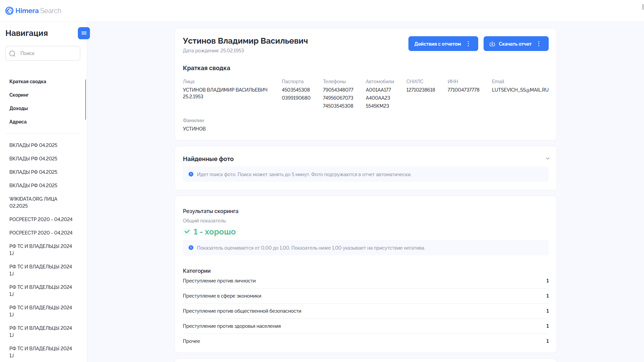
Task: Click the info icon in the scoring notice
Action: point(191,248)
